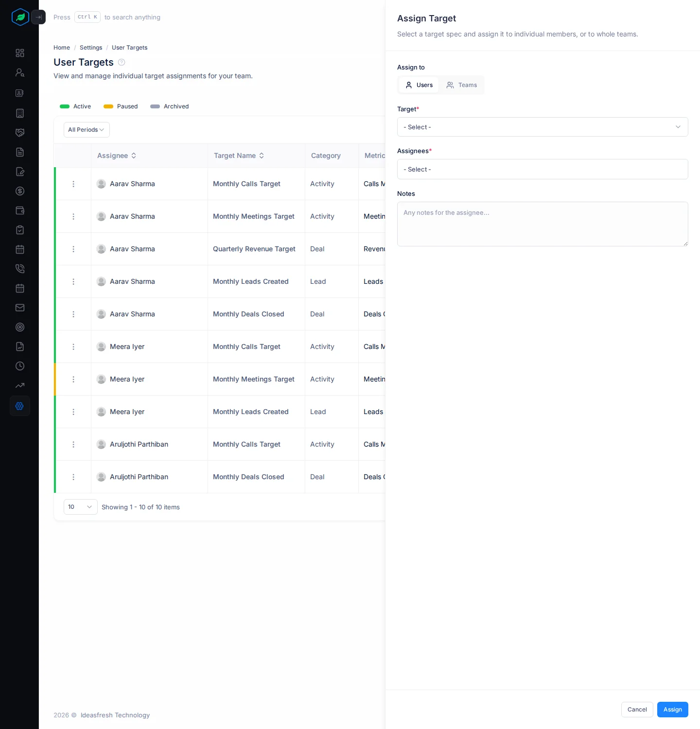Open the phone calls icon in sidebar
This screenshot has width=700, height=729.
click(x=20, y=269)
